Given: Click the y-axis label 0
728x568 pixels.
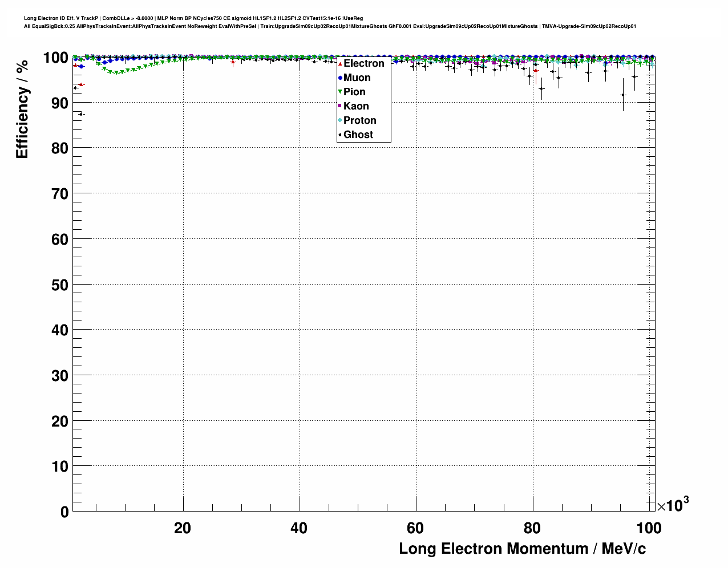Looking at the screenshot, I should (64, 512).
